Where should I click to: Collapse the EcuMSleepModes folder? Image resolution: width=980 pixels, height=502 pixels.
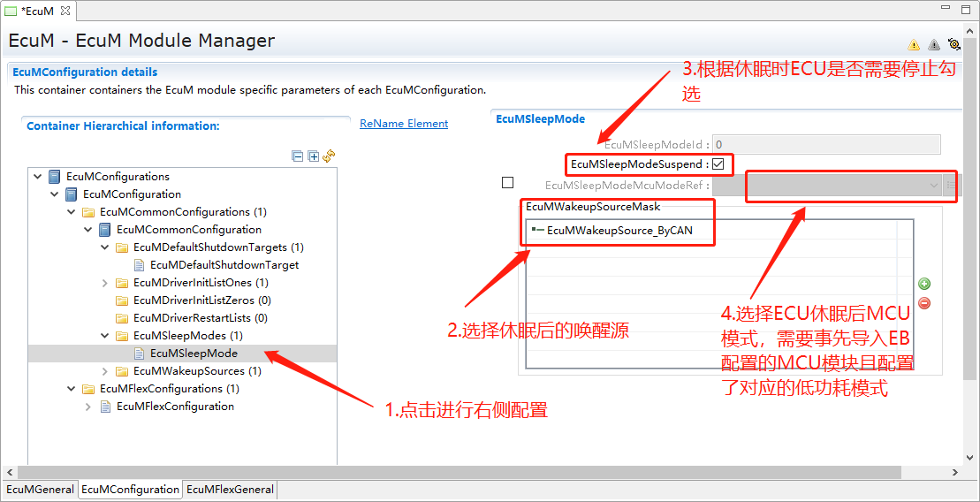tap(105, 336)
